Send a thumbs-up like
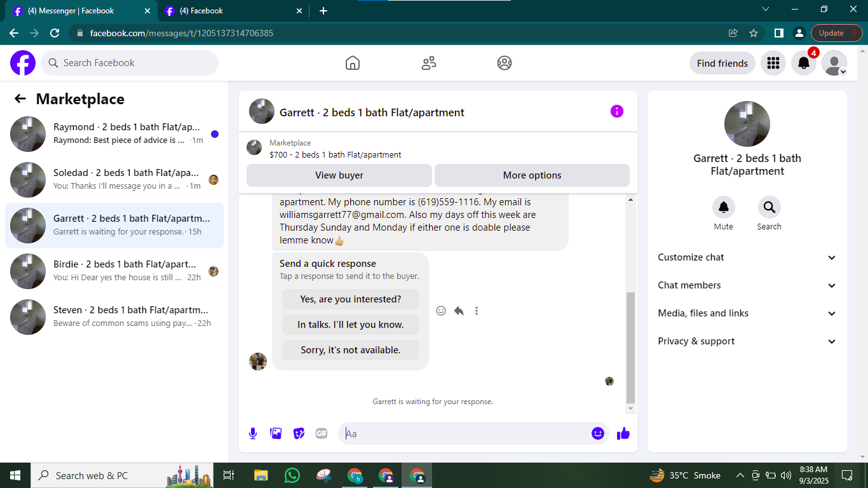 pyautogui.click(x=623, y=433)
